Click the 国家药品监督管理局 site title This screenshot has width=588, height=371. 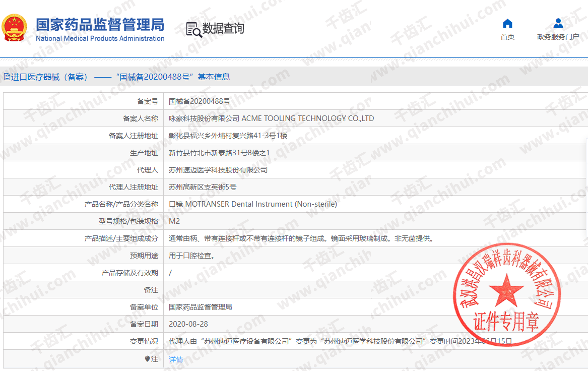click(x=100, y=24)
